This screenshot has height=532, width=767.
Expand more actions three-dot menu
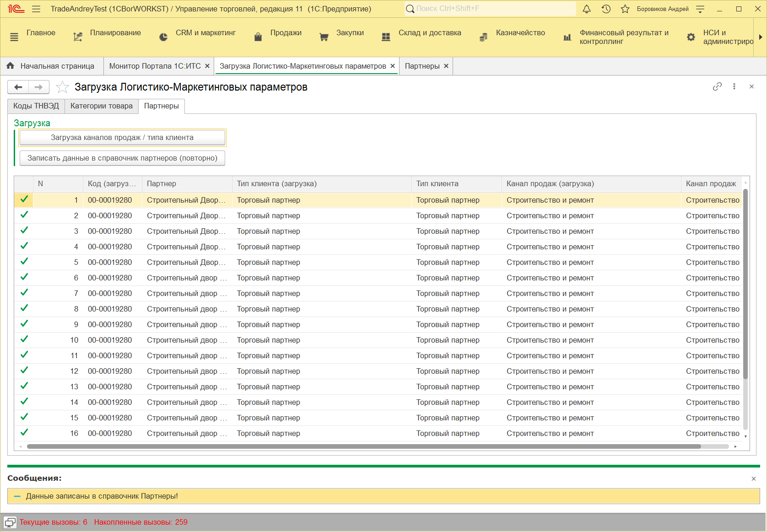(x=734, y=86)
